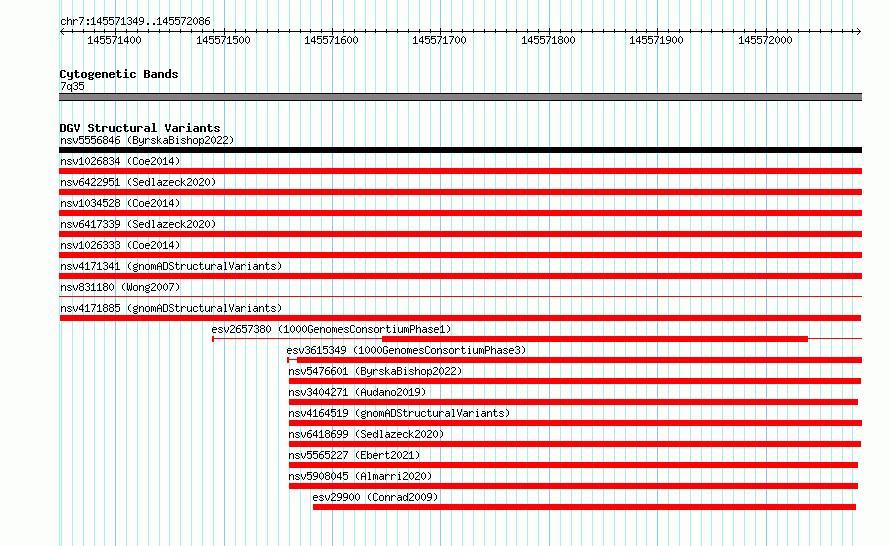Viewport: 890px width, 546px height.
Task: Click red bar under nsv6422951
Action: 460,192
